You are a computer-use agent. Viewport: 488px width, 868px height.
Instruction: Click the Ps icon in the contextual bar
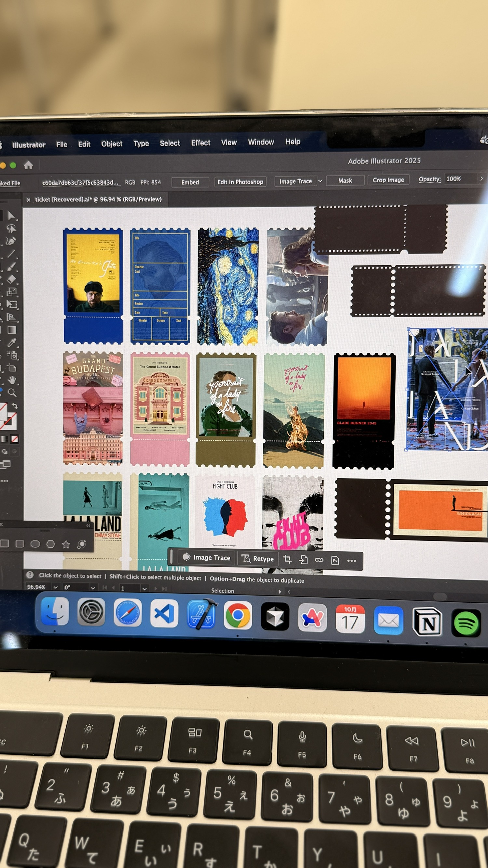tap(335, 560)
